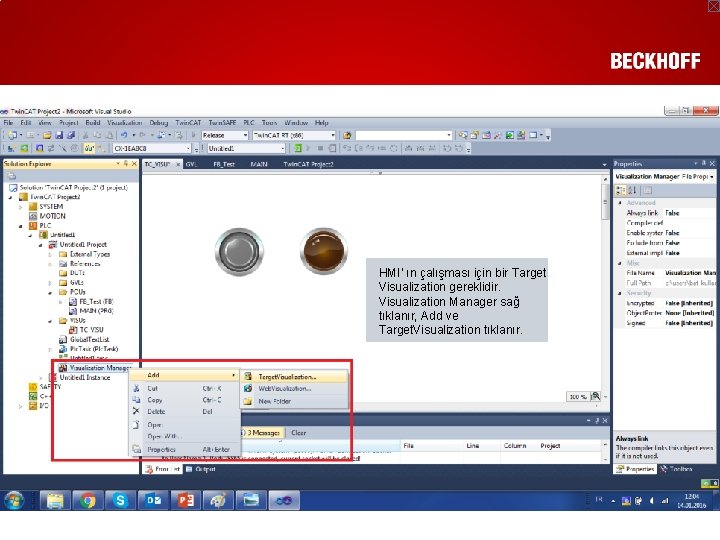Viewport: 720px width, 540px height.
Task: Pin the Solution Explorer panel
Action: click(126, 163)
